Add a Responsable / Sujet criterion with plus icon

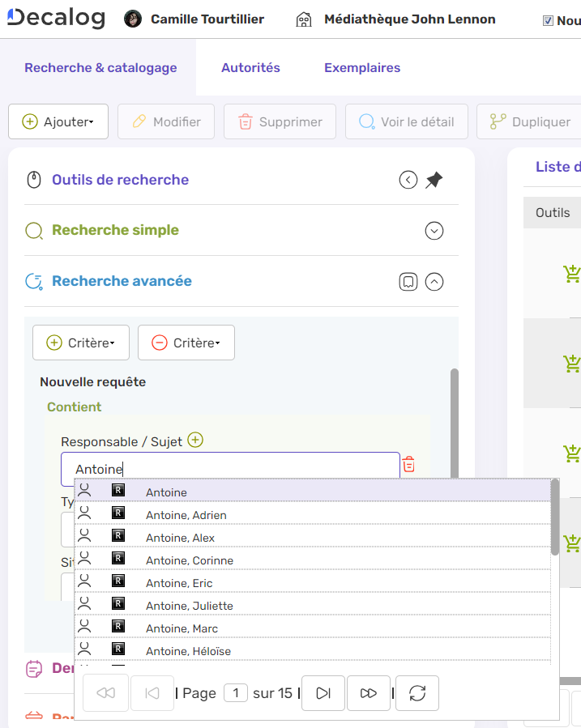click(x=195, y=440)
